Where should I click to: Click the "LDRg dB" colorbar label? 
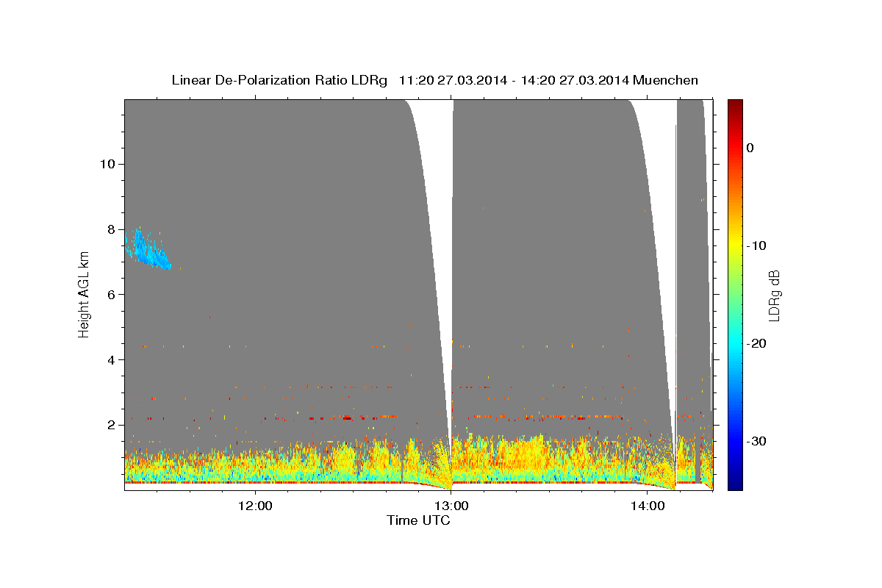pyautogui.click(x=774, y=295)
